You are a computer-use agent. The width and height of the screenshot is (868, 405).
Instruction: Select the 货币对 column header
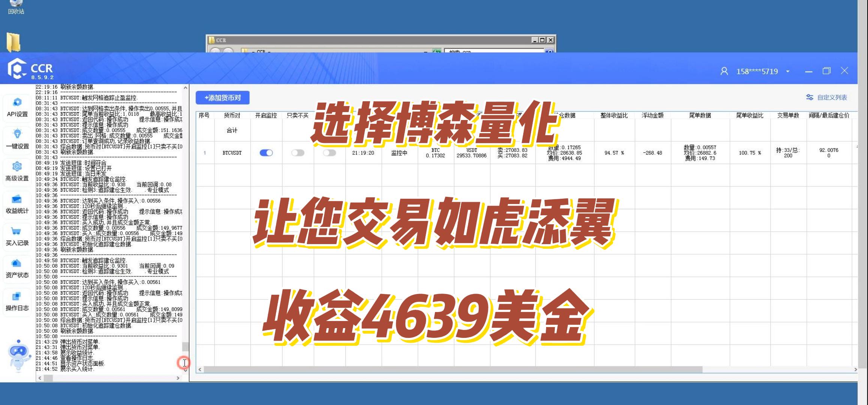232,115
